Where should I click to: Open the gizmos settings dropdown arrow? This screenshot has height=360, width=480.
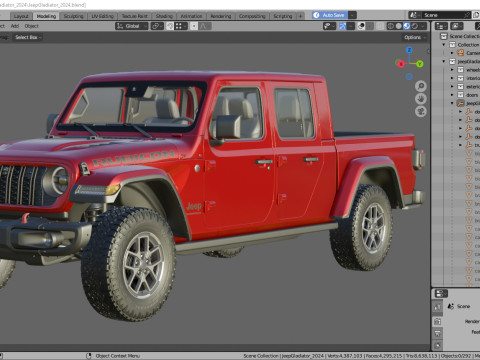[x=351, y=26]
